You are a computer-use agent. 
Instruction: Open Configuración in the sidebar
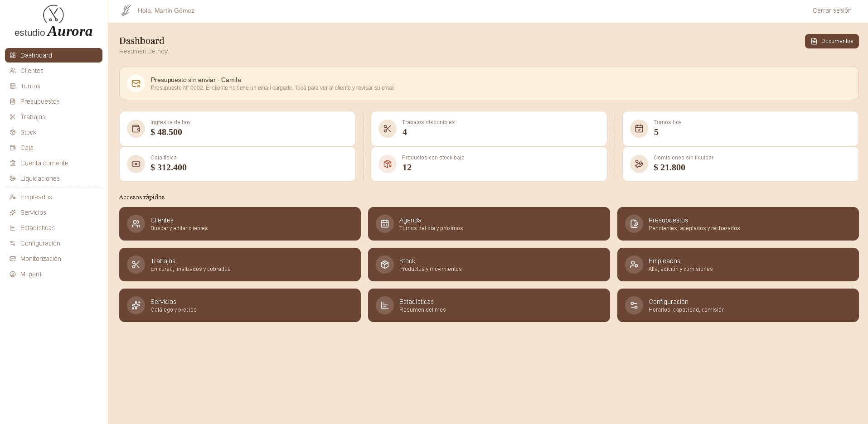pyautogui.click(x=53, y=243)
